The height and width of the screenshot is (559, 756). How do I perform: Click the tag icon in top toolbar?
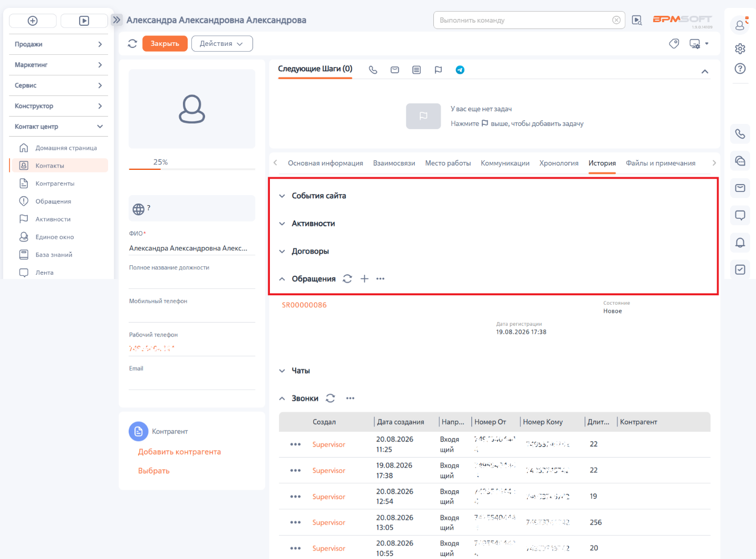pyautogui.click(x=674, y=44)
